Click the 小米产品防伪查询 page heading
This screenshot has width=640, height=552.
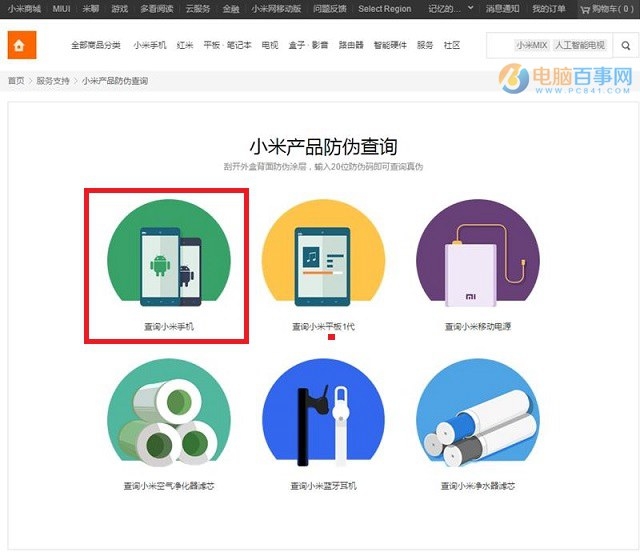(x=323, y=147)
